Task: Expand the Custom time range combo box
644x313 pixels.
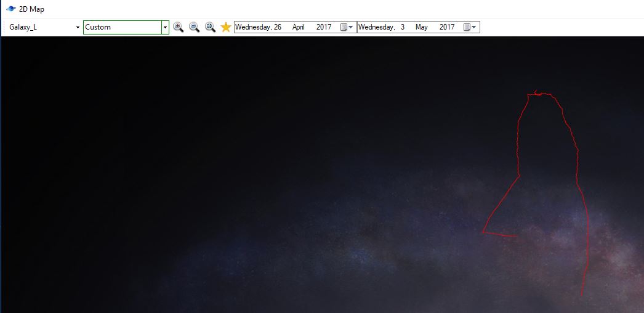Action: (165, 28)
